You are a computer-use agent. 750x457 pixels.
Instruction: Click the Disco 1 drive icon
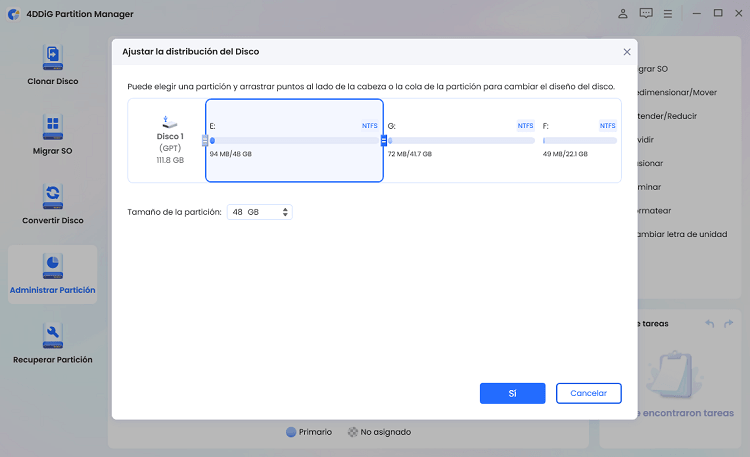click(x=169, y=121)
